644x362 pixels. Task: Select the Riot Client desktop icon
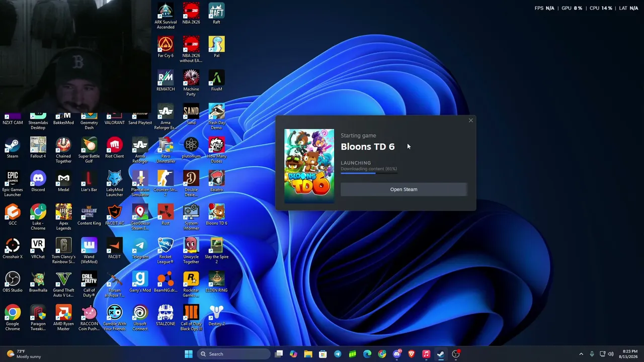(114, 148)
